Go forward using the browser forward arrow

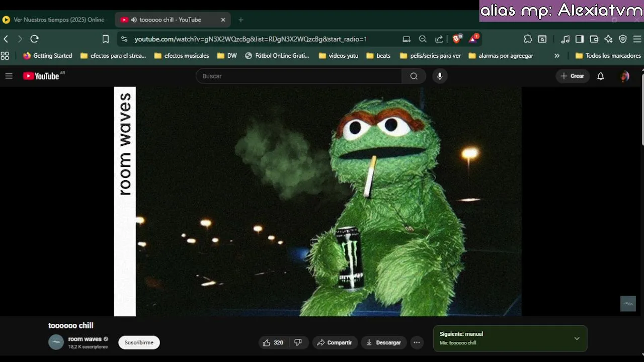point(20,39)
